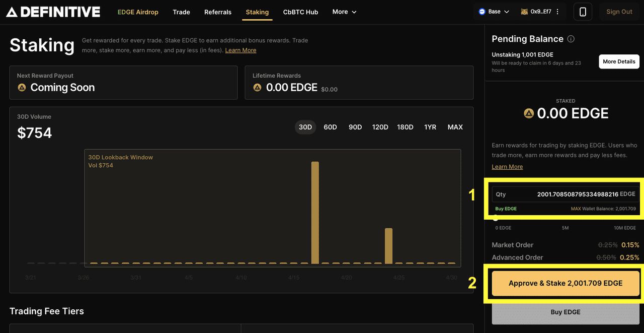Click the mobile device icon button
644x333 pixels.
pos(583,12)
